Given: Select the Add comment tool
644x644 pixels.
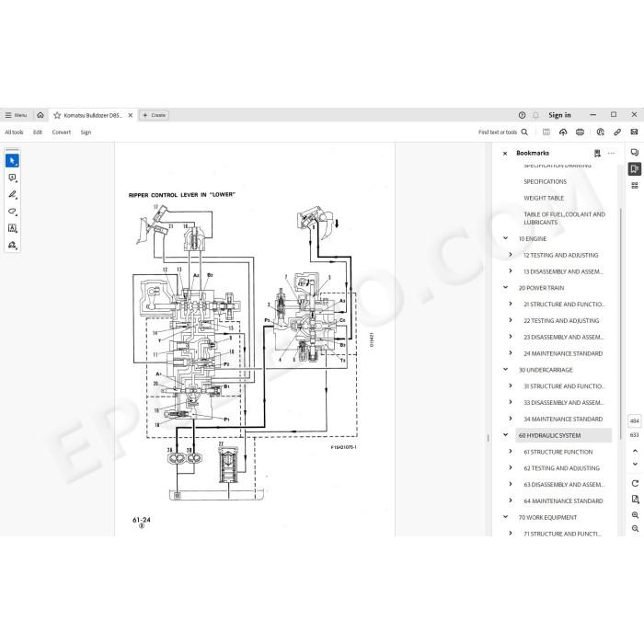Looking at the screenshot, I should pyautogui.click(x=12, y=178).
